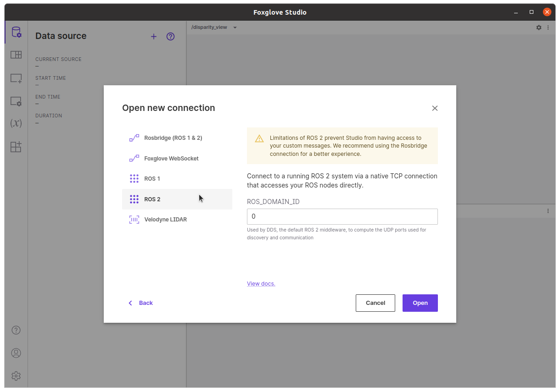Click the START TIME label

point(50,78)
